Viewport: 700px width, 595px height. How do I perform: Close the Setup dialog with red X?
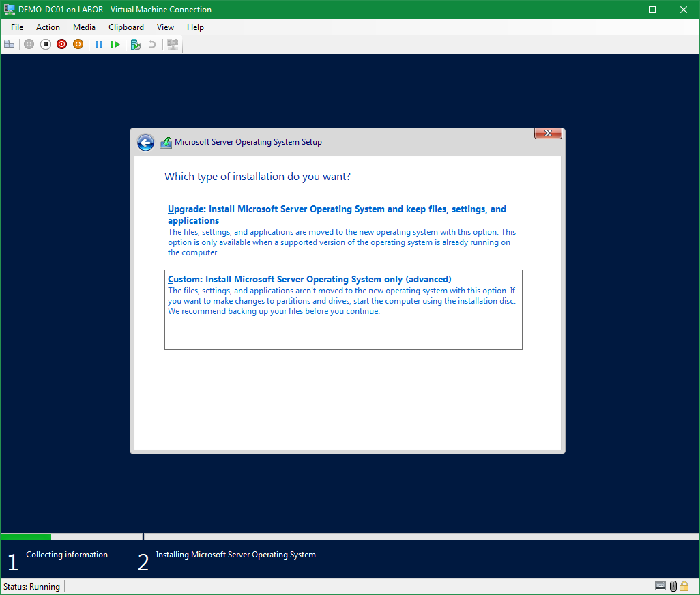coord(548,133)
